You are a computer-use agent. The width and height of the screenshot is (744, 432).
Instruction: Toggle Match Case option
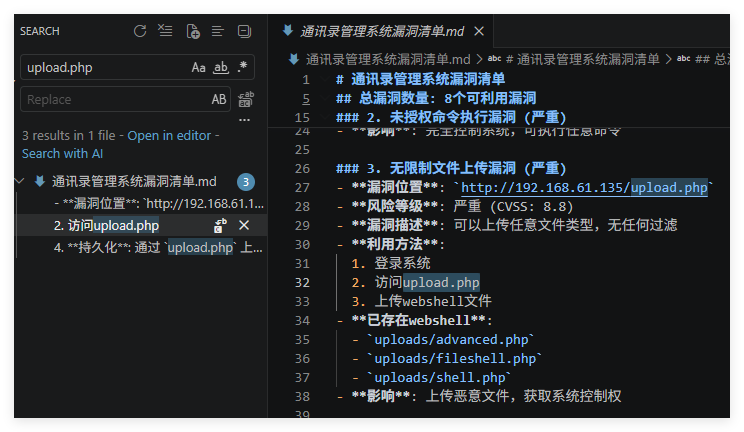198,67
